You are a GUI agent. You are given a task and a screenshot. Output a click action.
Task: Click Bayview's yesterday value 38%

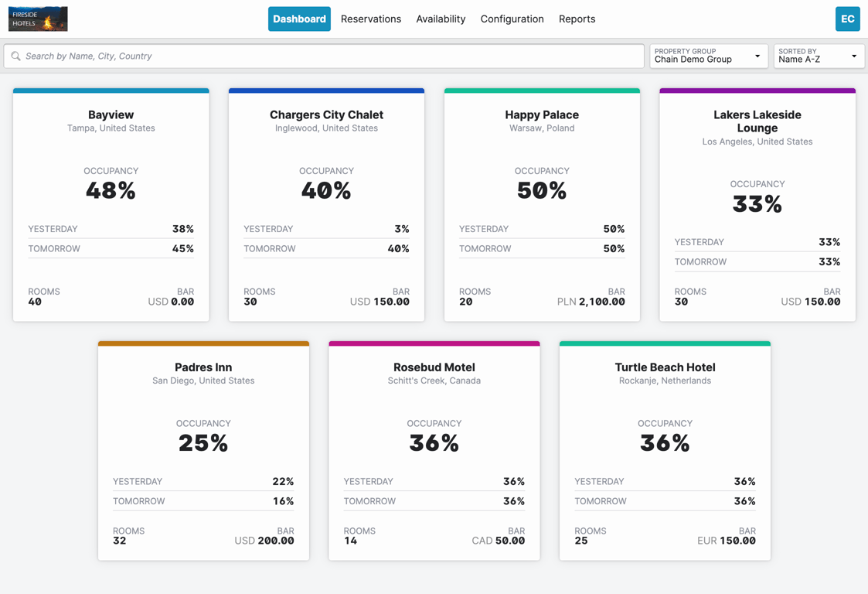[x=182, y=229]
